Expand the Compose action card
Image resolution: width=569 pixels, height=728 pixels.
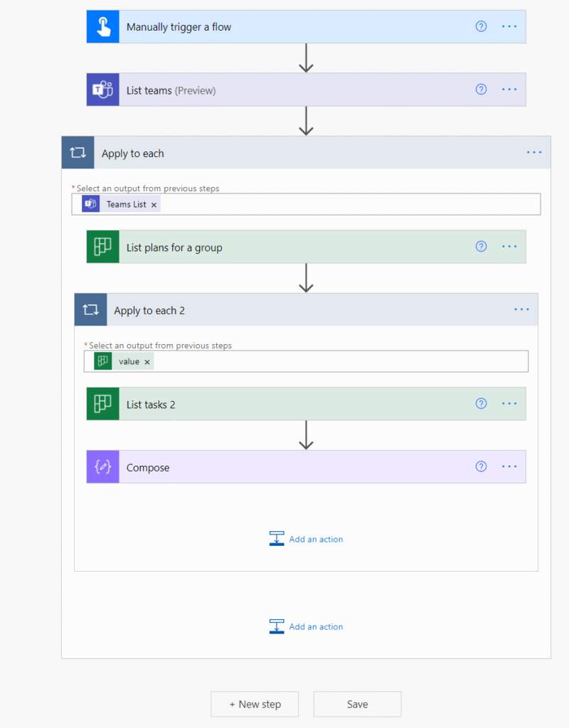pos(306,466)
